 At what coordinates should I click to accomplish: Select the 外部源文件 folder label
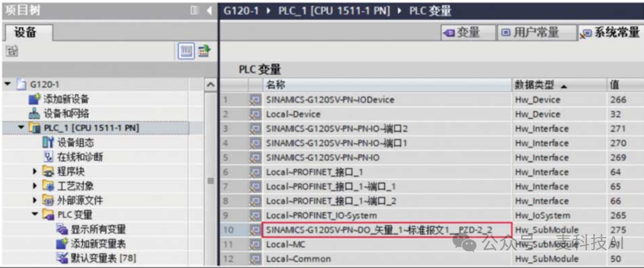point(80,201)
